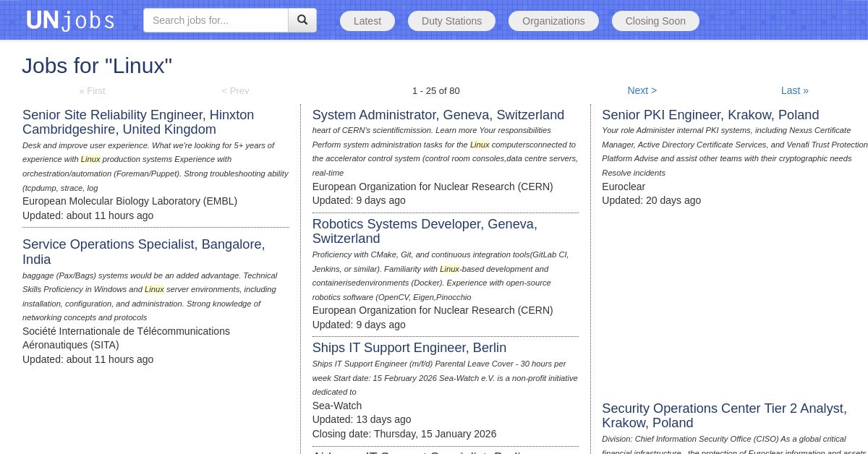This screenshot has width=868, height=454.
Task: Open the Duty Stations tab
Action: [x=451, y=21]
